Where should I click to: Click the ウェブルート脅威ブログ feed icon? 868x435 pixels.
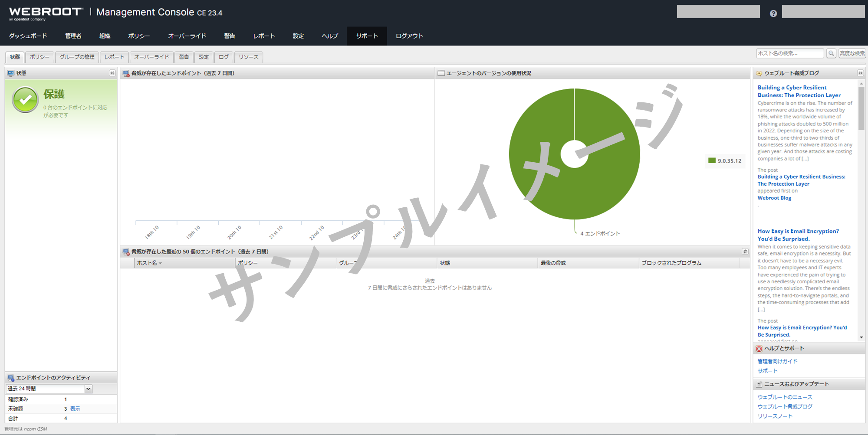[x=759, y=73]
